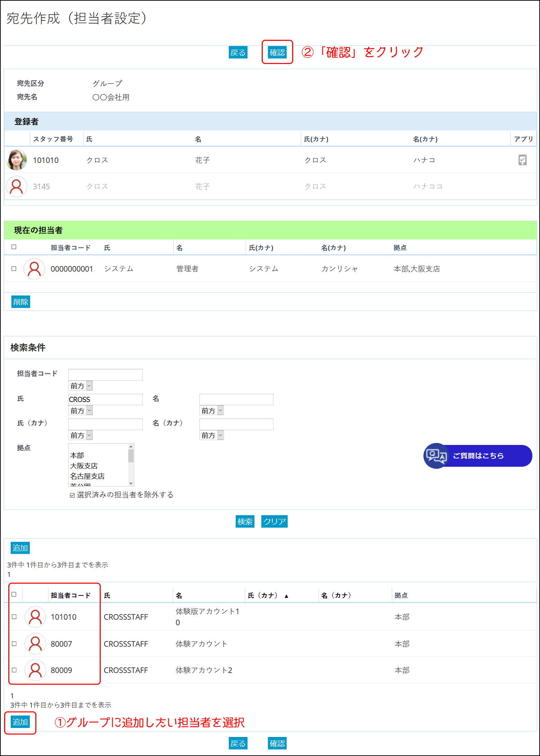This screenshot has height=756, width=540.
Task: Click the top 確認 button
Action: click(277, 53)
